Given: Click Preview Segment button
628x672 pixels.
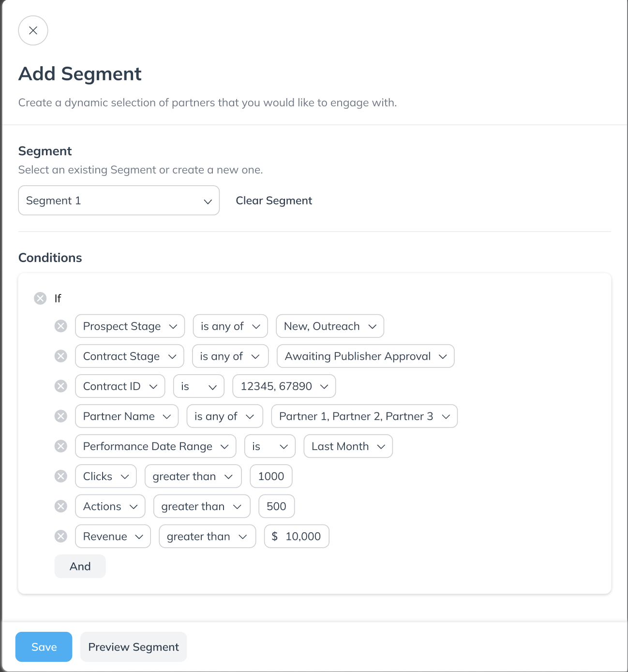Looking at the screenshot, I should [134, 647].
